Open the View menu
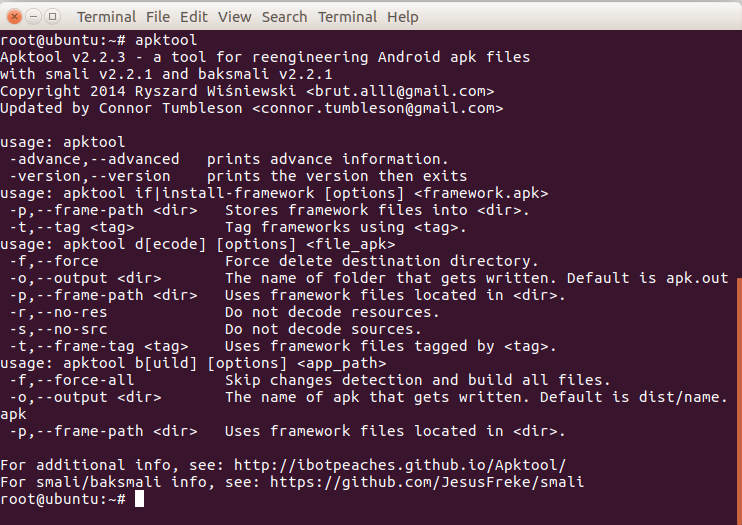The height and width of the screenshot is (525, 742). coord(234,17)
